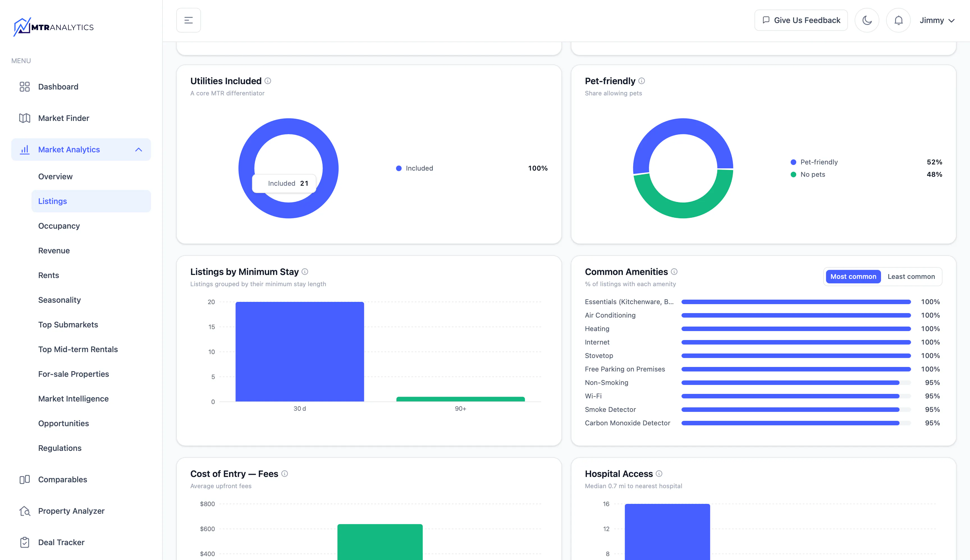Click the Utilities Included blue donut ring

[x=289, y=126]
